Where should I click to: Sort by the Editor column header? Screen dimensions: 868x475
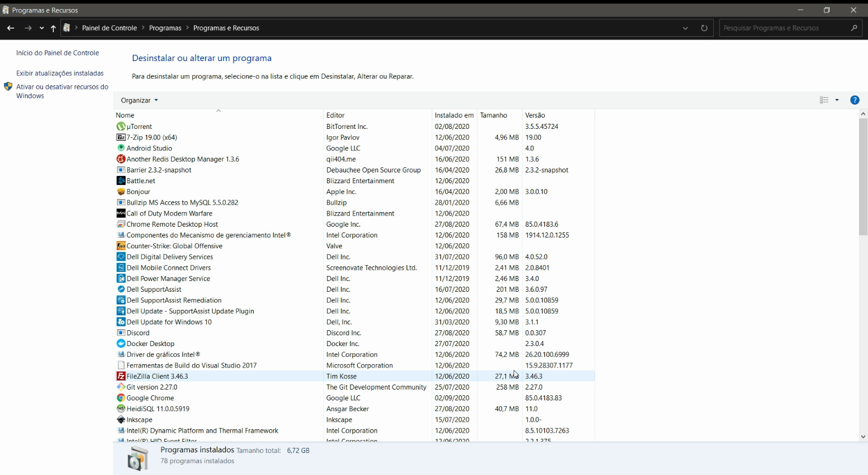377,115
